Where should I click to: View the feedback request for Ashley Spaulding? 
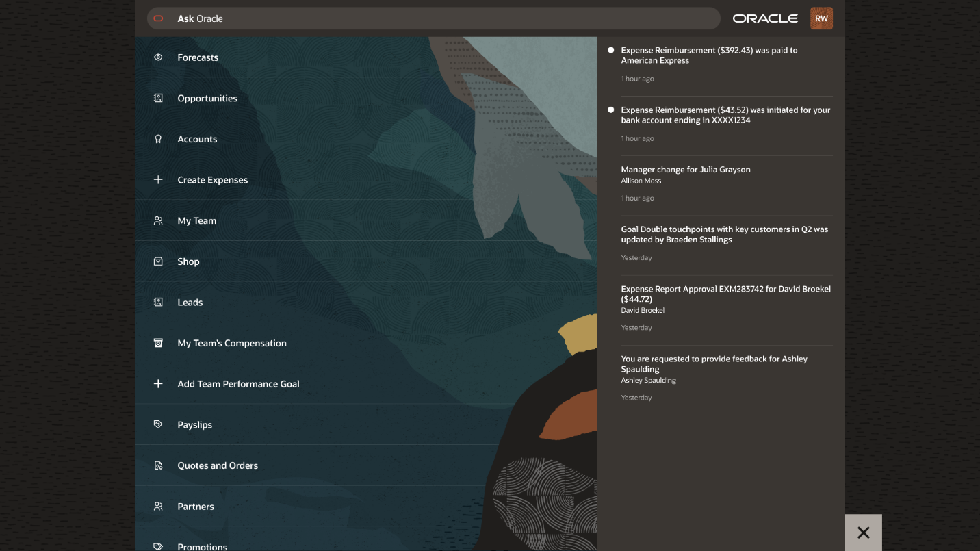[x=714, y=363]
